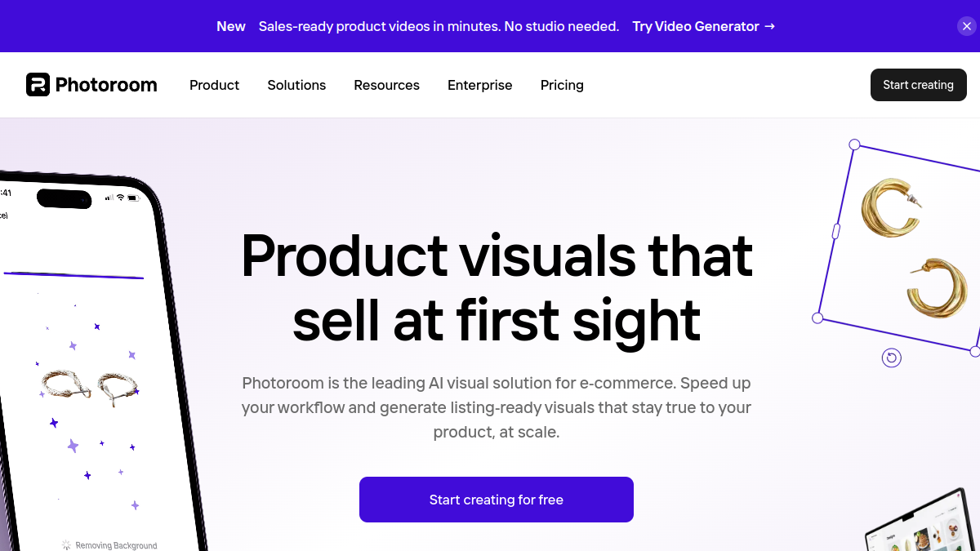Click the rotate handle icon below earrings

892,358
